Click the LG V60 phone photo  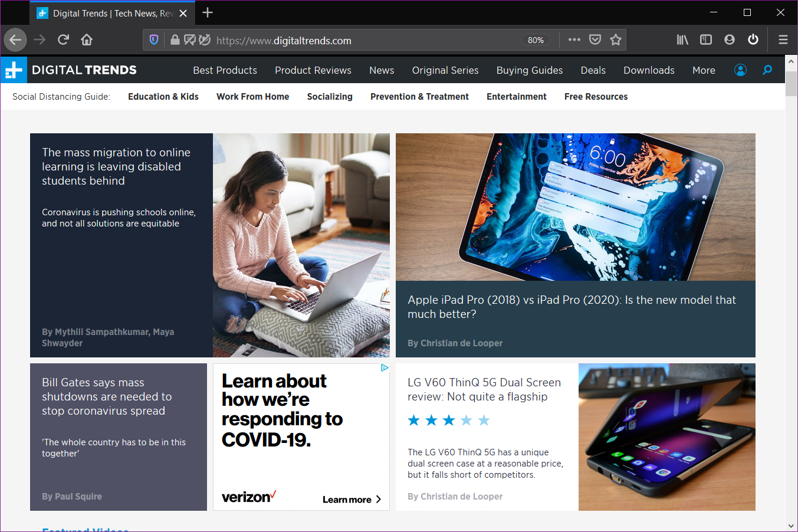coord(667,437)
